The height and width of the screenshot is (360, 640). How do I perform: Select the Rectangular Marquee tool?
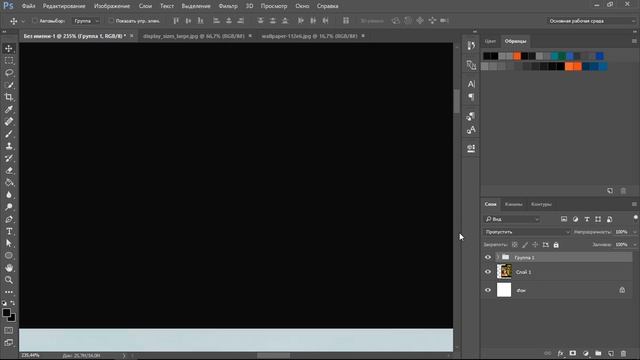(9, 61)
